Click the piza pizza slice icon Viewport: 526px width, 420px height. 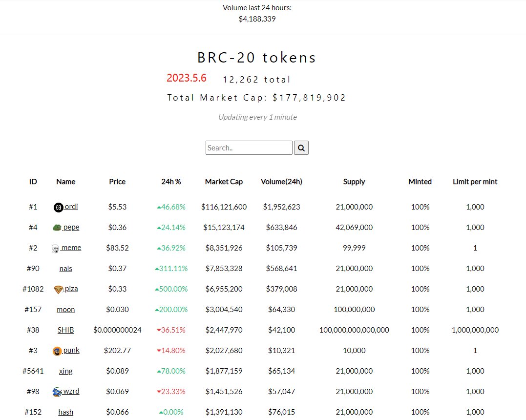click(x=59, y=289)
